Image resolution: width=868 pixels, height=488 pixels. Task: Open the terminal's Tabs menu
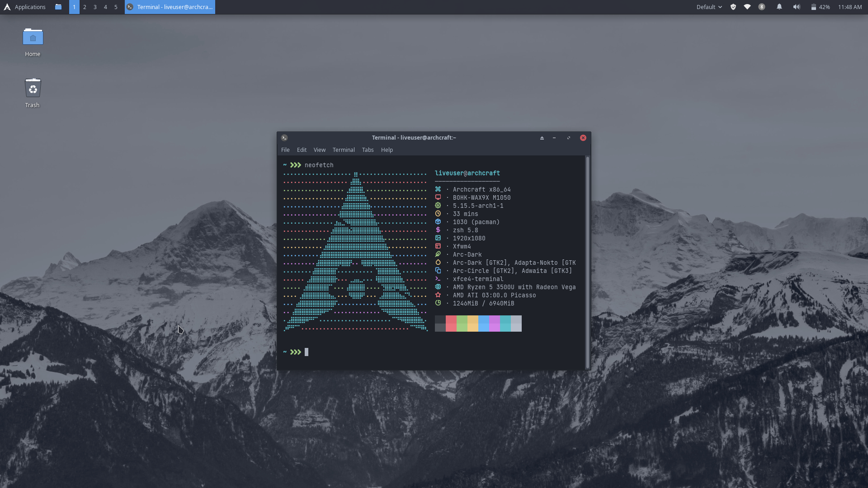coord(368,150)
